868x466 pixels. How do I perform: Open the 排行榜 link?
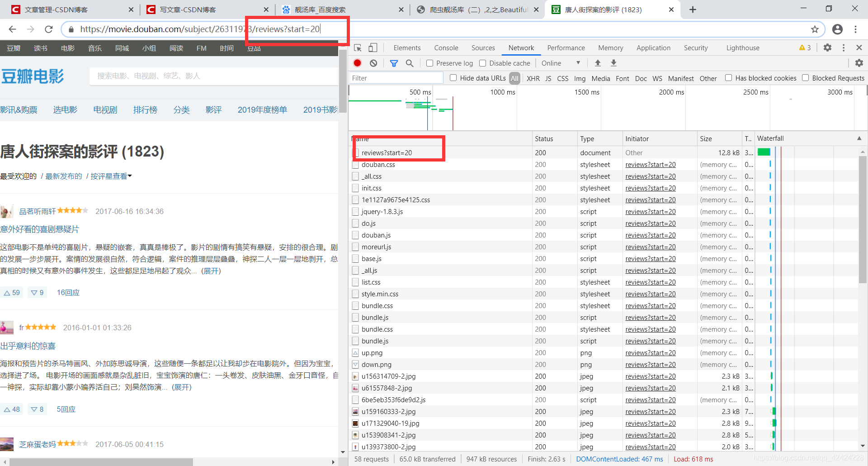pyautogui.click(x=145, y=110)
